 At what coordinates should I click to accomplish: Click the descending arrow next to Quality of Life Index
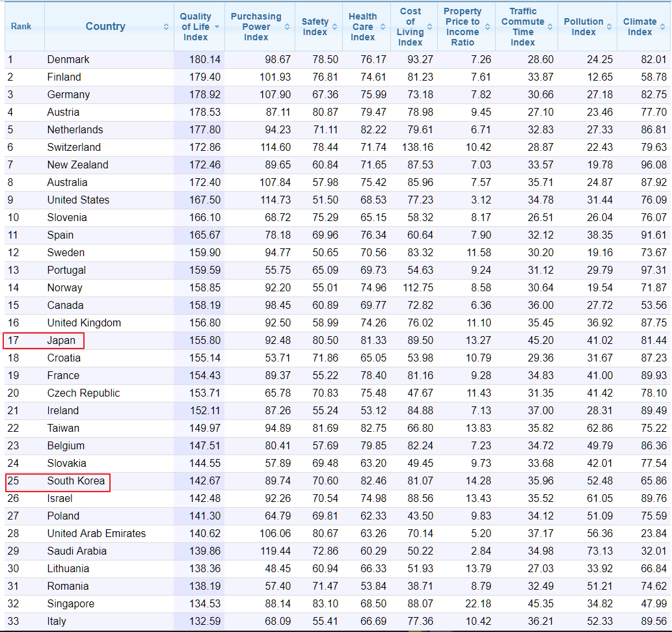(x=217, y=27)
